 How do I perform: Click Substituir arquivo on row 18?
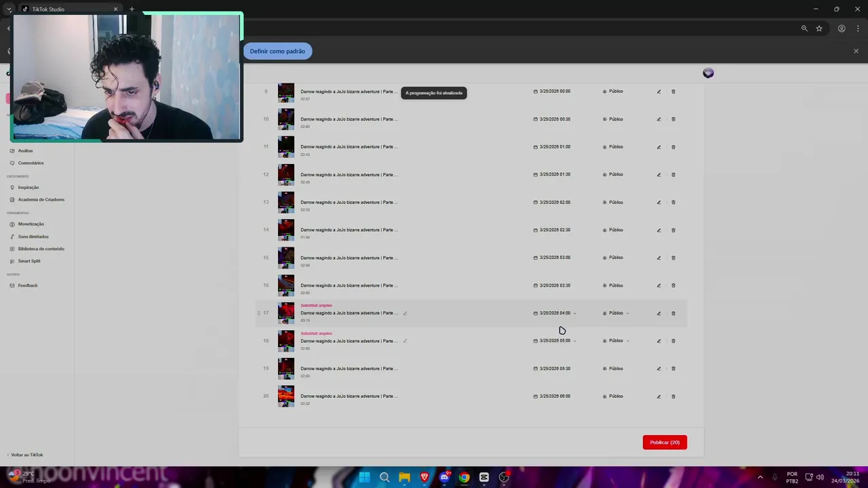(317, 333)
